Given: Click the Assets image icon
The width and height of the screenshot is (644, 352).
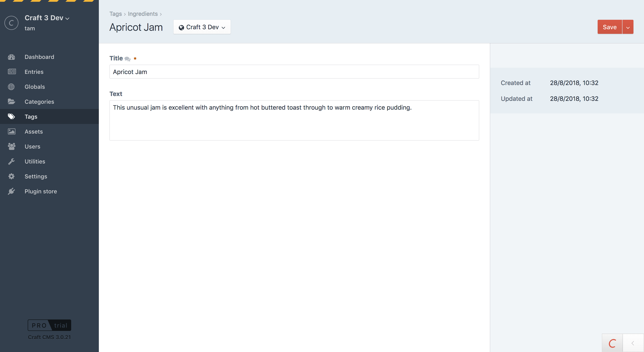Looking at the screenshot, I should 11,132.
